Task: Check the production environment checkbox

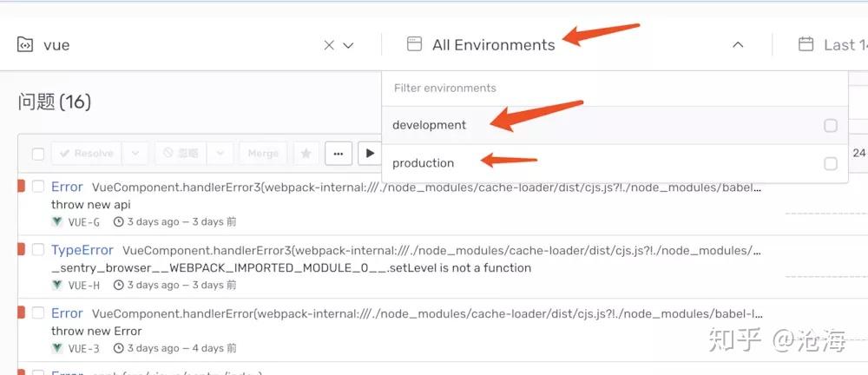Action: tap(831, 163)
